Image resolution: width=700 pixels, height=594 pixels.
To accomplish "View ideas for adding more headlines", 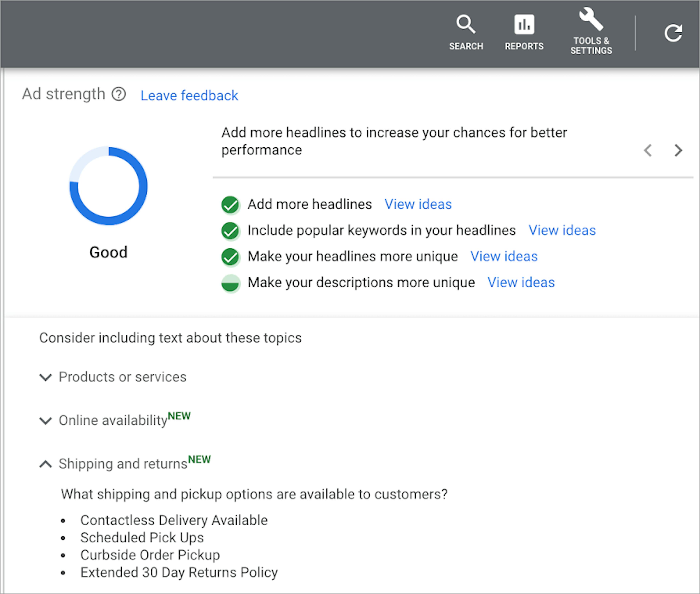I will click(418, 204).
